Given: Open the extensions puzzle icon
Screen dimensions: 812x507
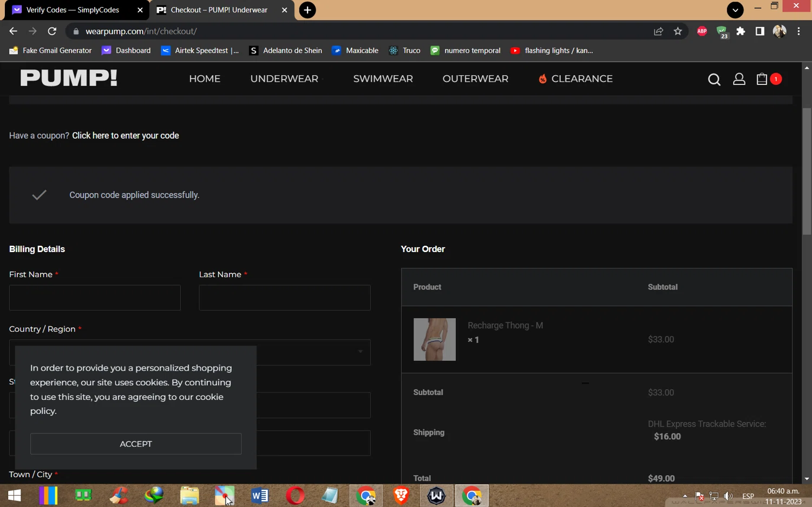Looking at the screenshot, I should click(741, 31).
